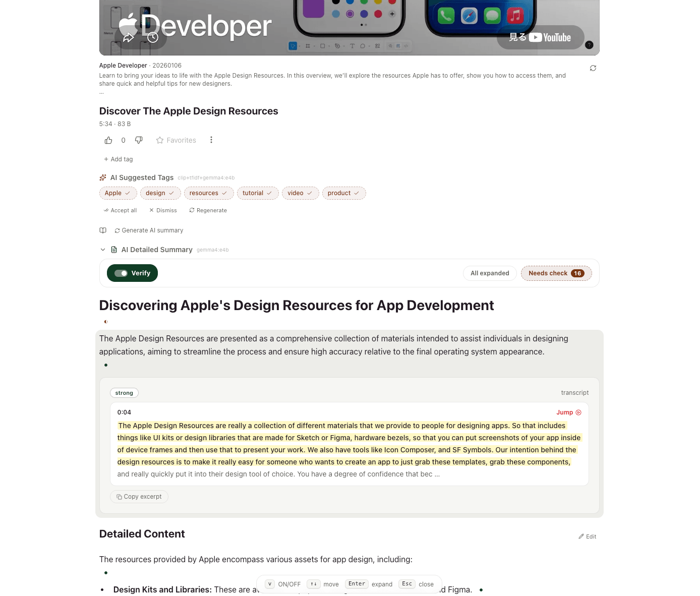Regenerate the AI suggested tags

tap(208, 210)
